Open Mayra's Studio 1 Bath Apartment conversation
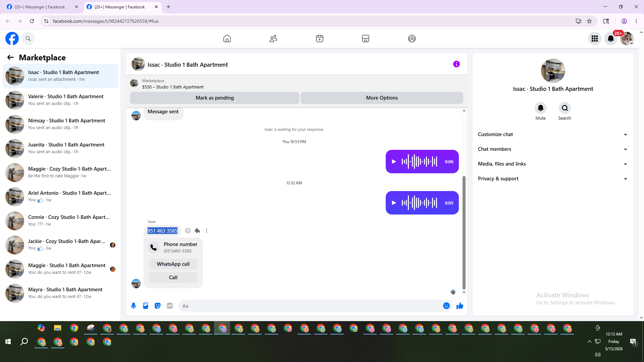This screenshot has width=644, height=362. click(60, 293)
